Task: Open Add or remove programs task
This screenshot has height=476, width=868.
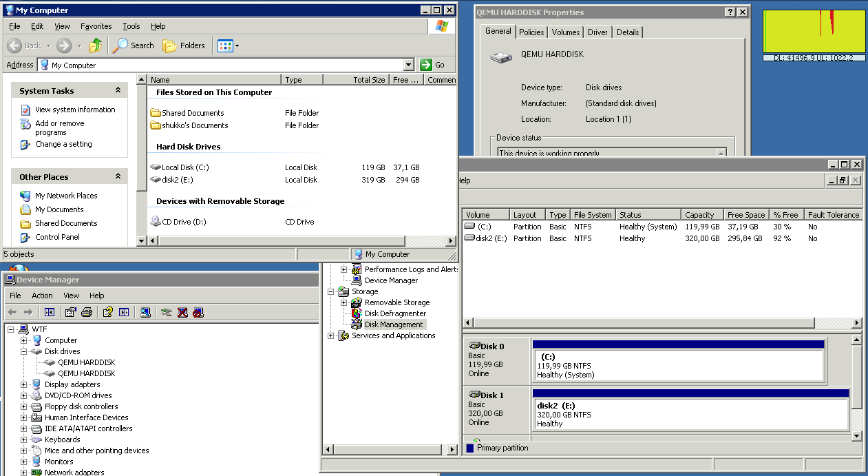Action: click(x=60, y=128)
